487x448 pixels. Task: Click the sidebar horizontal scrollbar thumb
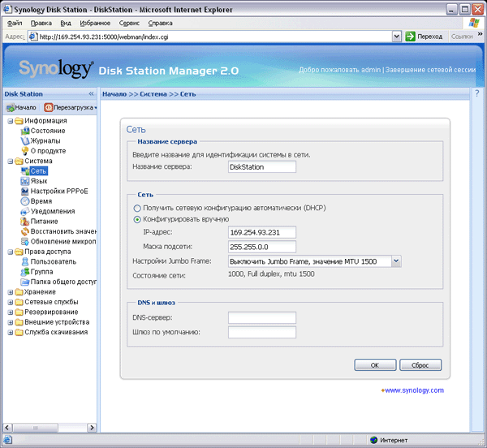click(x=36, y=428)
